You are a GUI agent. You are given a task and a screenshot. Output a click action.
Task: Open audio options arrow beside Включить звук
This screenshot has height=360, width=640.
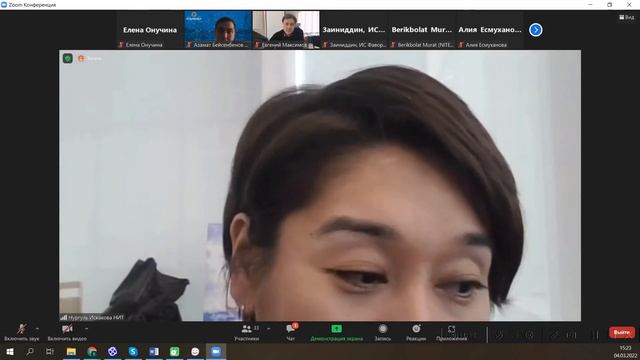[x=37, y=329]
